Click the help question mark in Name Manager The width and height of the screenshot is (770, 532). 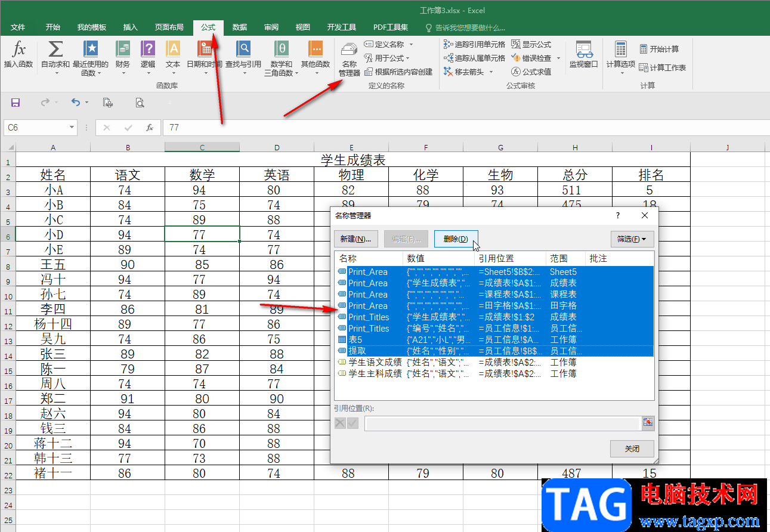click(x=618, y=215)
